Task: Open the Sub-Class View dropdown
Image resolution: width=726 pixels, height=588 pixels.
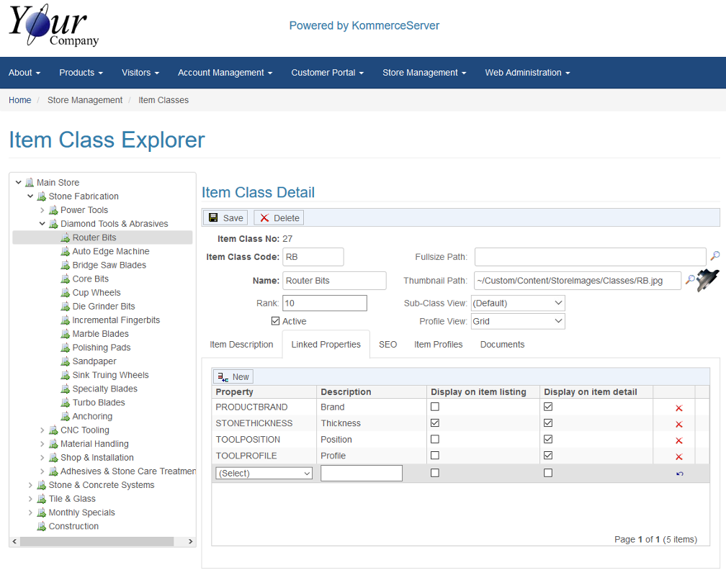Action: point(518,303)
